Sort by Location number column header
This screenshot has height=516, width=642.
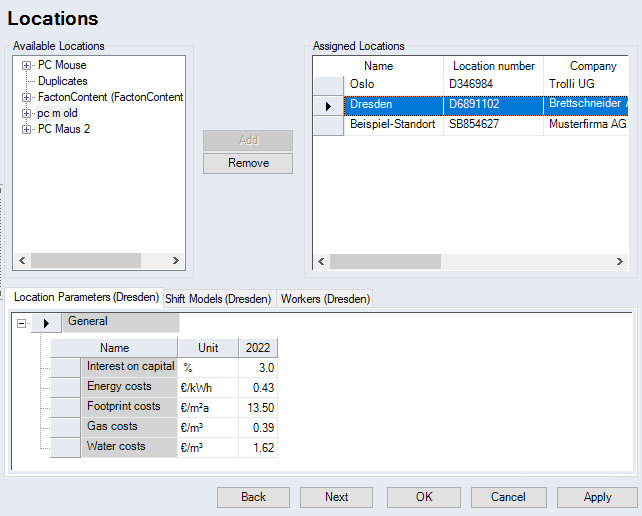tap(493, 66)
